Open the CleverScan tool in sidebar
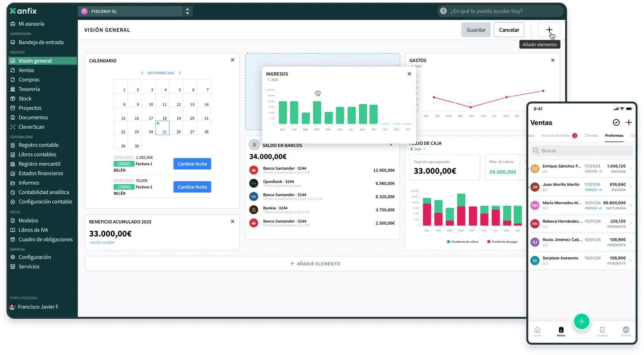 (31, 127)
